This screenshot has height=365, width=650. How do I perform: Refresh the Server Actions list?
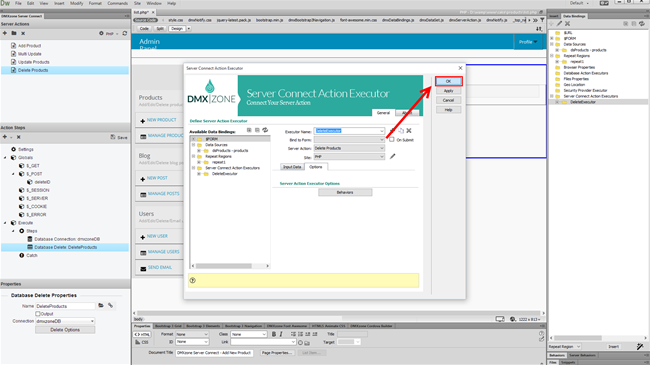(124, 33)
